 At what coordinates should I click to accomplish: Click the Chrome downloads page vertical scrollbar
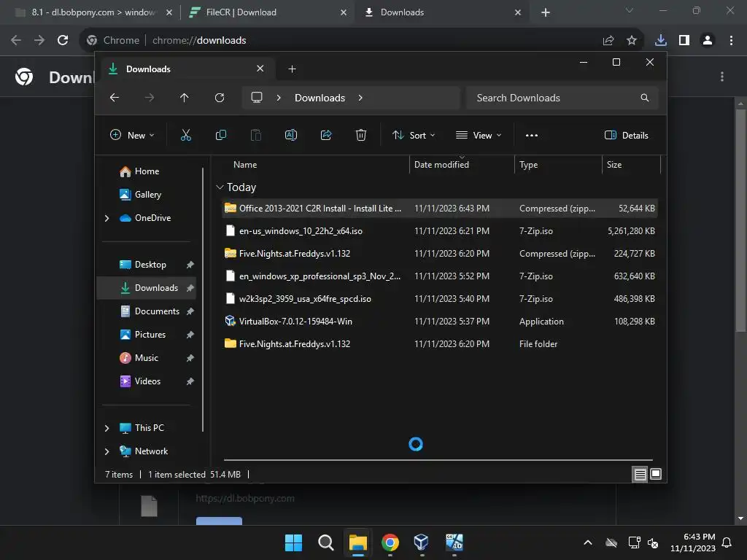(x=740, y=220)
